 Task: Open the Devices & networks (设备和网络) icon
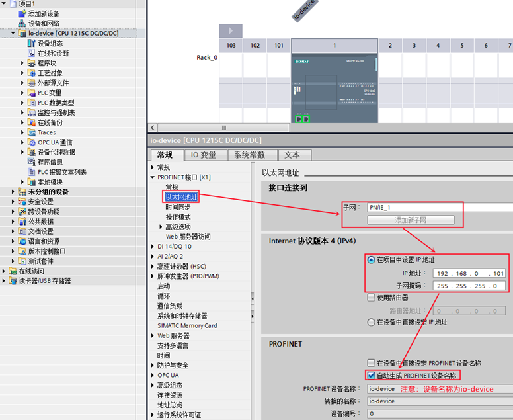tap(22, 23)
